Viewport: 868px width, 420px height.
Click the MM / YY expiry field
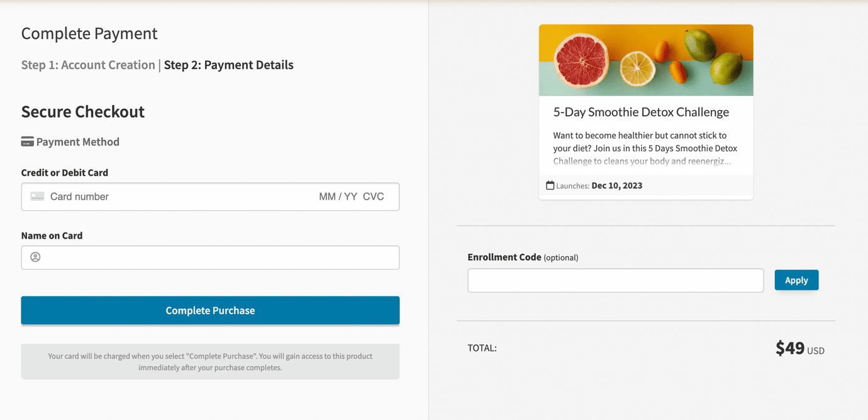point(338,196)
